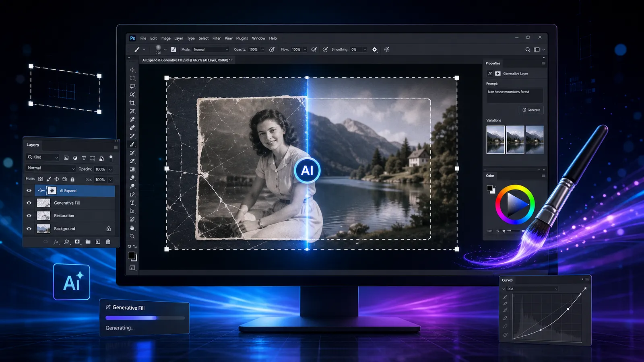Open the Kind filter dropdown
Screen dimensions: 644x362
coord(43,157)
